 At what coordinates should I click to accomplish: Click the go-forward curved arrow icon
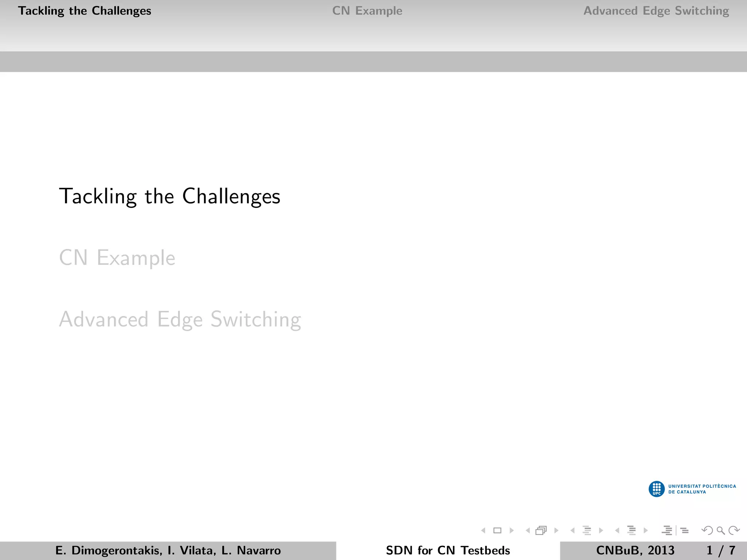(734, 530)
